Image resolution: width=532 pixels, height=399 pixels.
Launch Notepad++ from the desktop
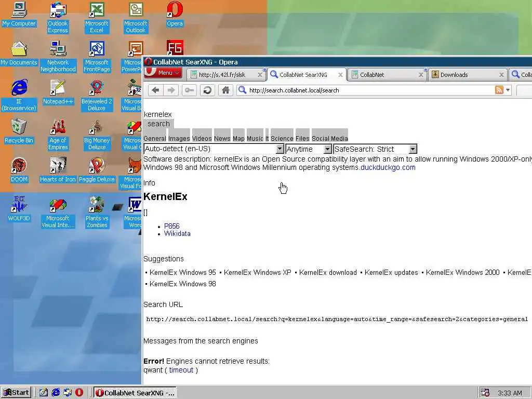coord(58,92)
